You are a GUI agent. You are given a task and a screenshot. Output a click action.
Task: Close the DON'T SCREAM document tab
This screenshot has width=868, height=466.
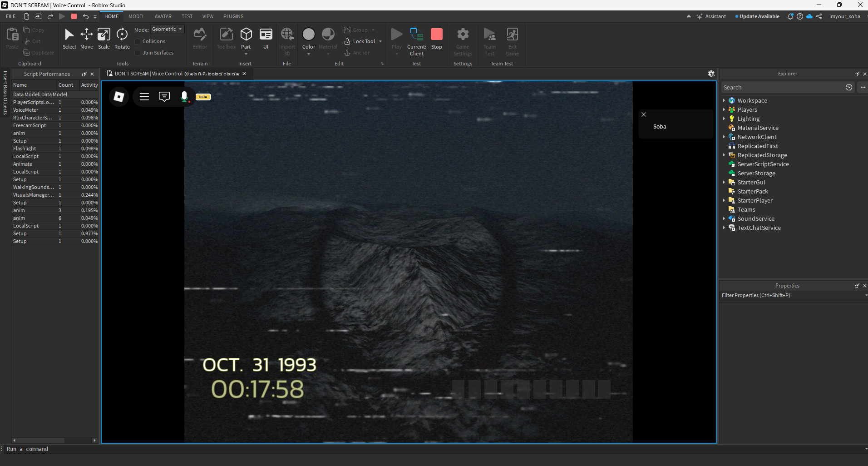(244, 74)
